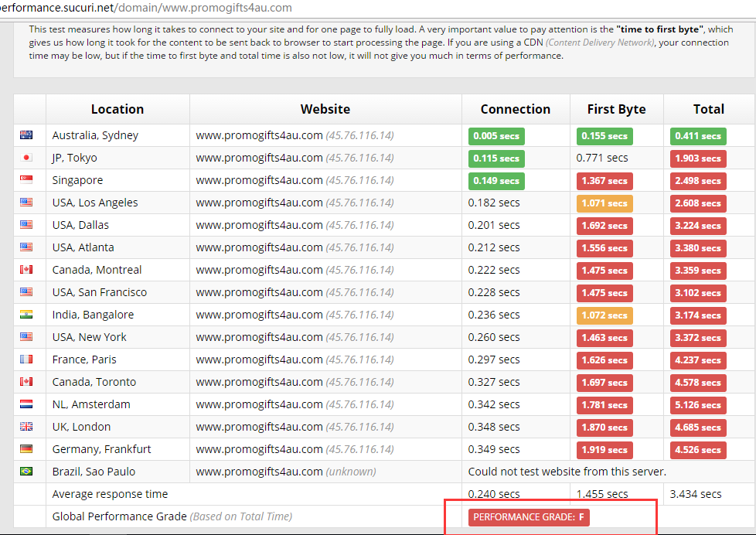Click Atlanta's 3.380 secs total badge
The width and height of the screenshot is (756, 535).
[698, 248]
